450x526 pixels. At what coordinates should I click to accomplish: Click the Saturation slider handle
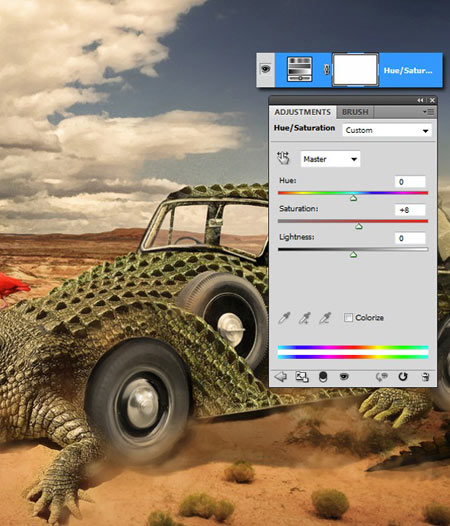tap(359, 226)
